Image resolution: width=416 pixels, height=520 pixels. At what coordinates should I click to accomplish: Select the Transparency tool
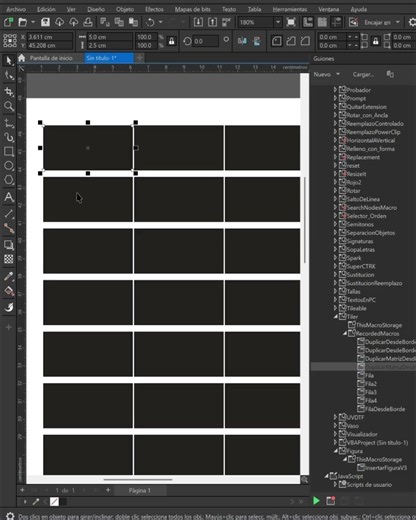[9, 259]
